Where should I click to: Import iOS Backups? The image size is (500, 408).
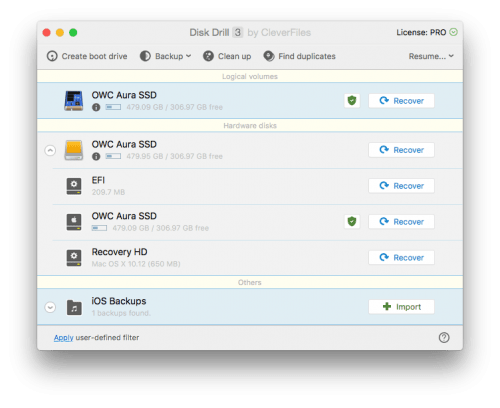401,307
